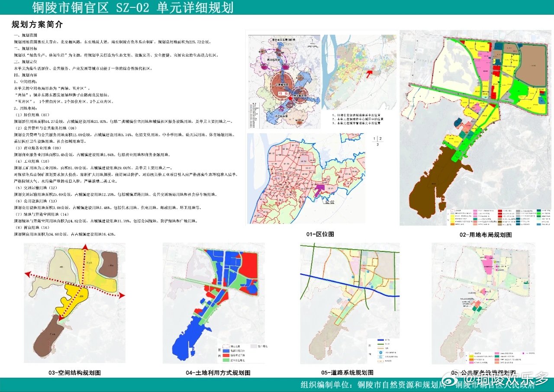554x392 pixels.
Task: Click the '05-道路系统规划图' caption
Action: [347, 373]
